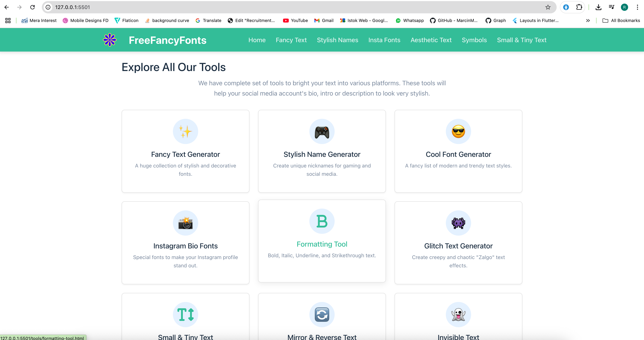Open the Fancy Text Generator card title
Screen dimensions: 644x340
click(186, 154)
